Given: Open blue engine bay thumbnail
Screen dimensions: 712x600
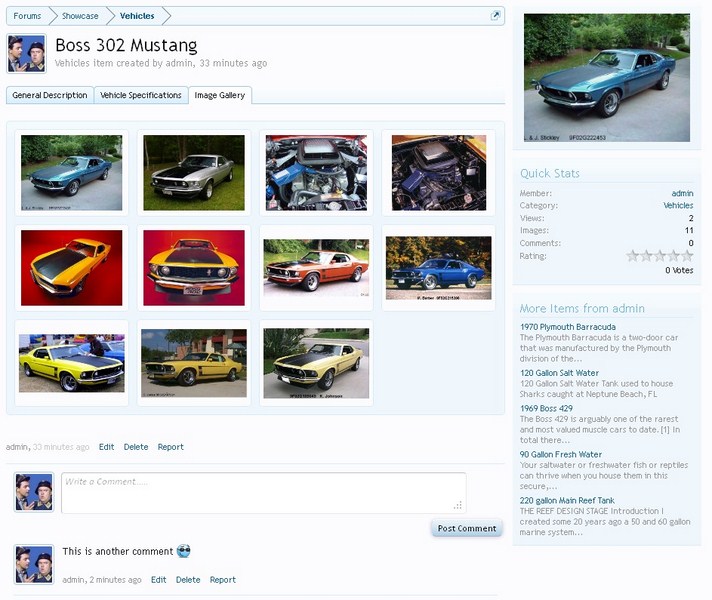Looking at the screenshot, I should 316,173.
